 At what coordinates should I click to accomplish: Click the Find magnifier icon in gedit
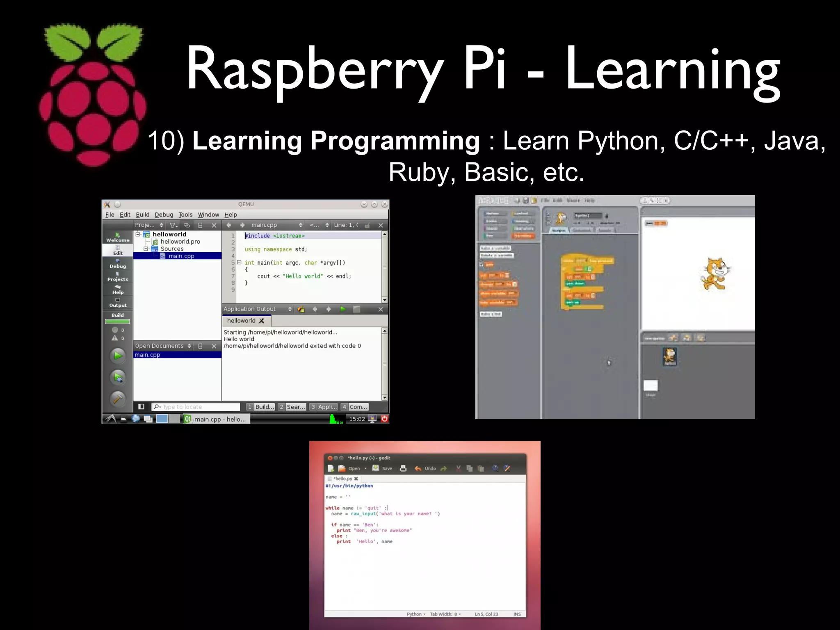pyautogui.click(x=495, y=468)
